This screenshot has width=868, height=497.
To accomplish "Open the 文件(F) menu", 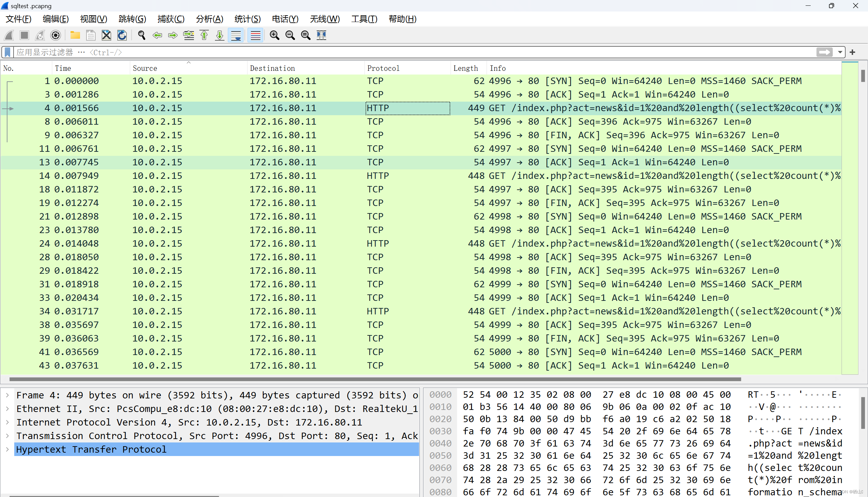I will pyautogui.click(x=19, y=19).
